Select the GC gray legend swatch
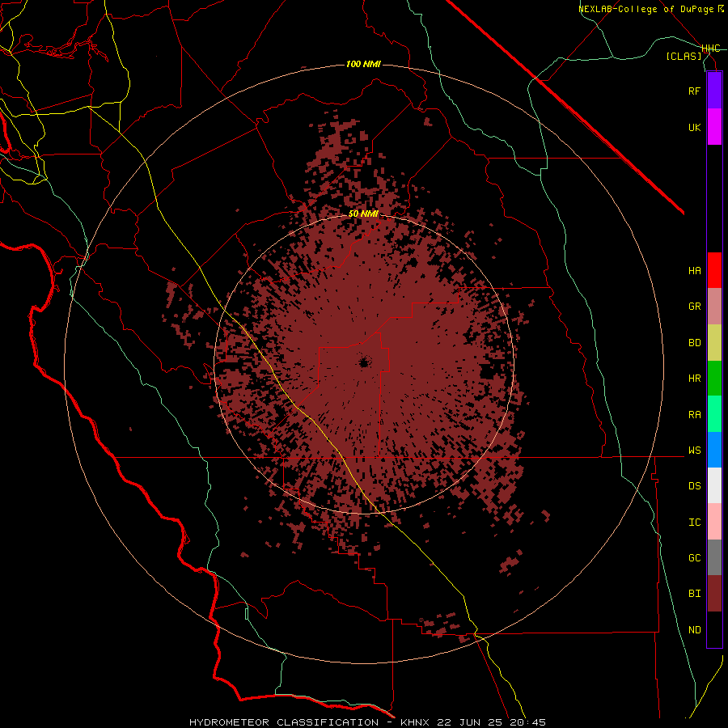This screenshot has height=728, width=728. 714,557
